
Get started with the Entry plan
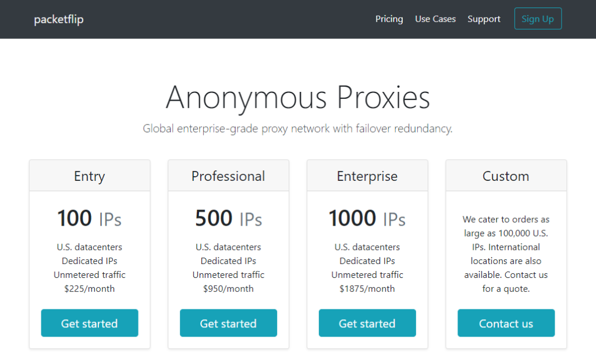(x=90, y=323)
